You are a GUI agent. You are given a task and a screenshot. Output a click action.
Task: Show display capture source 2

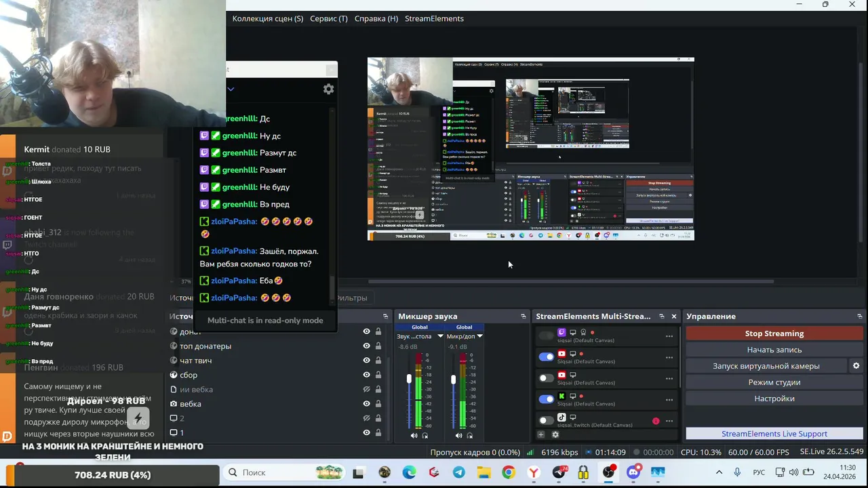[x=366, y=418]
